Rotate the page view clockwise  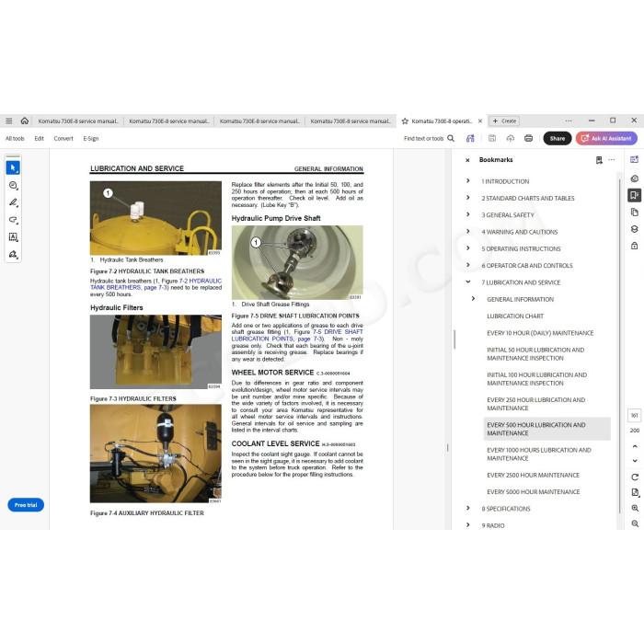point(635,477)
